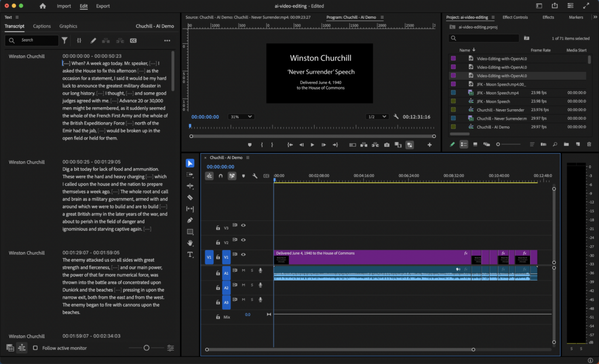Click the Export Frame camera icon
This screenshot has width=599, height=364.
pyautogui.click(x=387, y=145)
